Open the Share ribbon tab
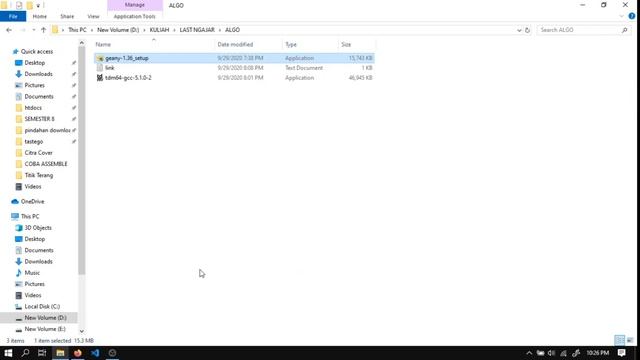The image size is (640, 360). [x=67, y=16]
